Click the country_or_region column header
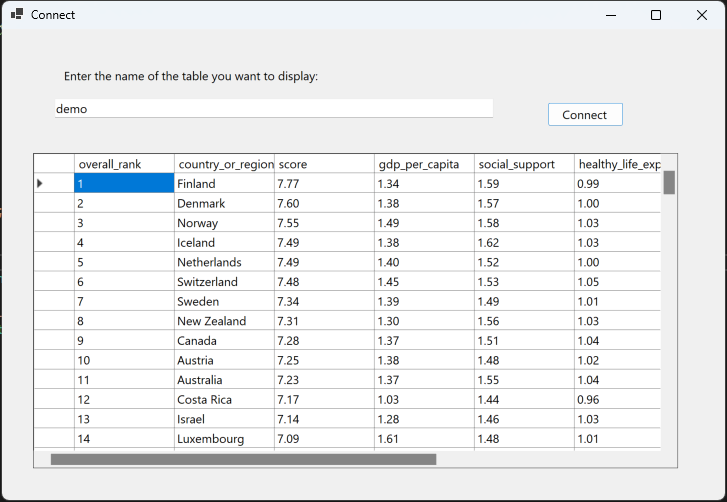Image resolution: width=727 pixels, height=502 pixels. [224, 164]
